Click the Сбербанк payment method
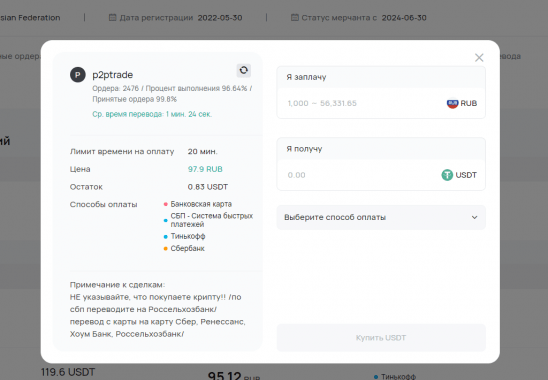 click(187, 249)
